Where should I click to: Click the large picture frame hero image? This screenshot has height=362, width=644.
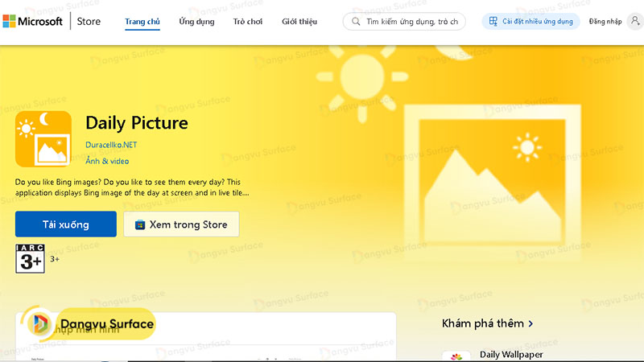[492, 183]
